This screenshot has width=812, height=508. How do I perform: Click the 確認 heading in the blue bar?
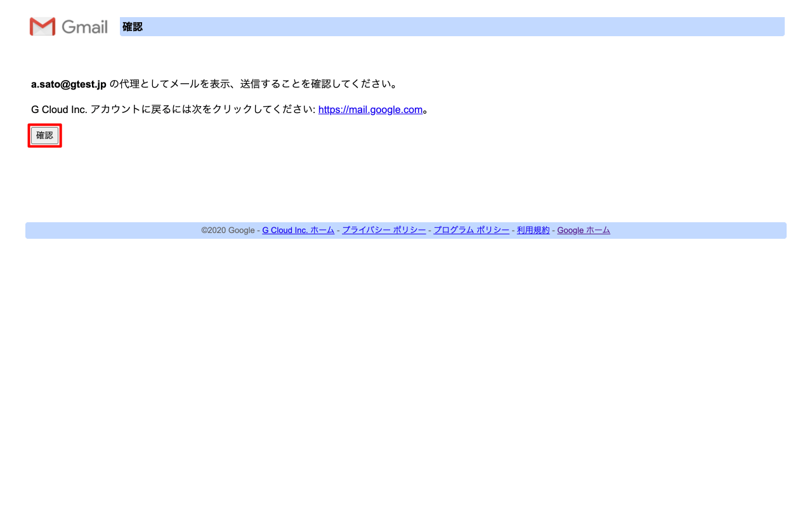click(133, 27)
